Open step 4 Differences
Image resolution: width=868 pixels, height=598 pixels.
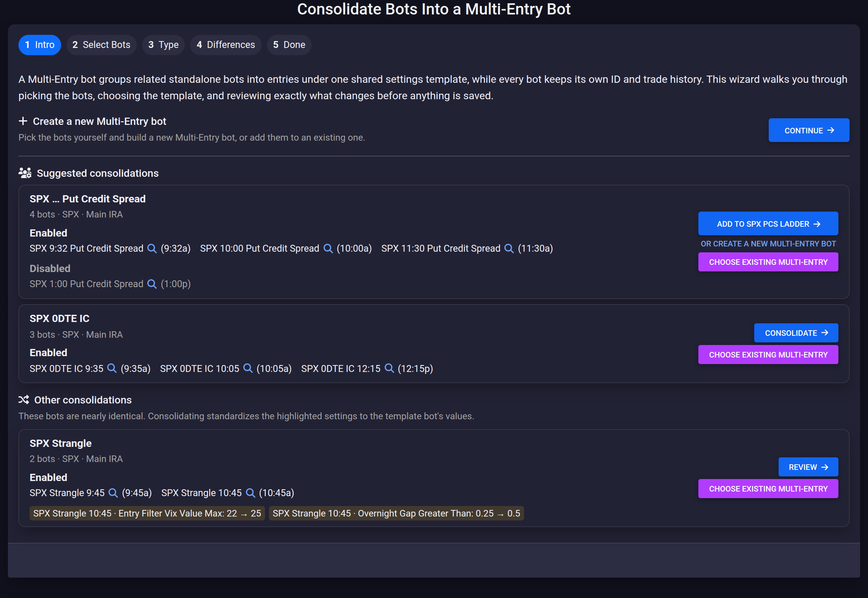click(x=226, y=45)
